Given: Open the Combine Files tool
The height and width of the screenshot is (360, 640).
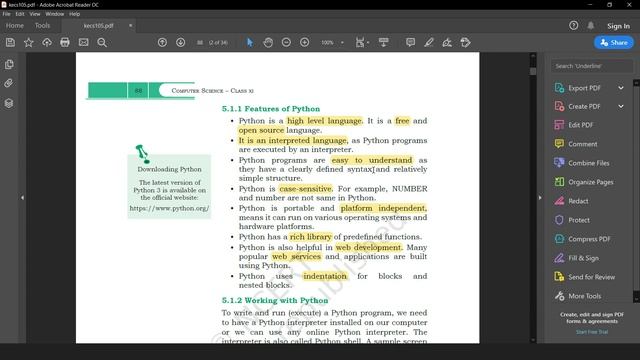Looking at the screenshot, I should pyautogui.click(x=589, y=163).
